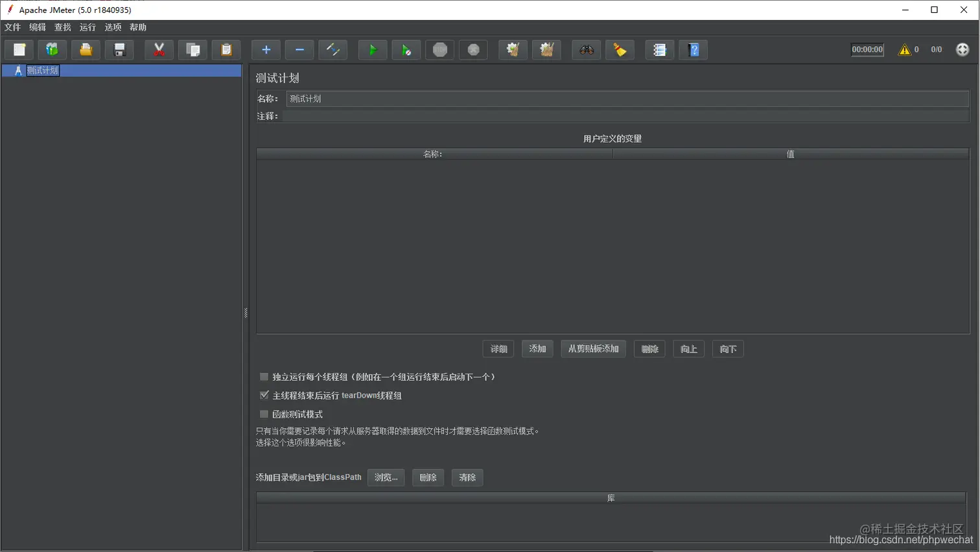Collapse all tree nodes with minus icon

tap(299, 49)
